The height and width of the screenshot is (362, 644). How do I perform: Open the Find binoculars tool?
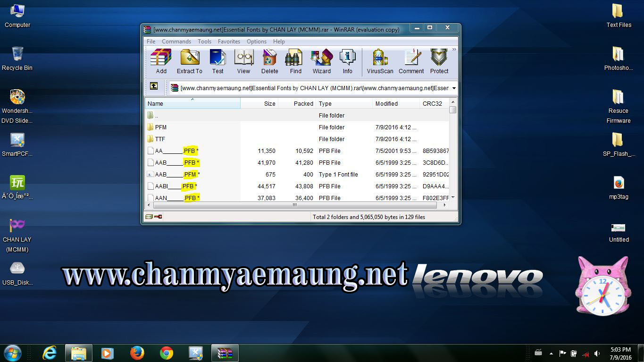click(x=295, y=61)
